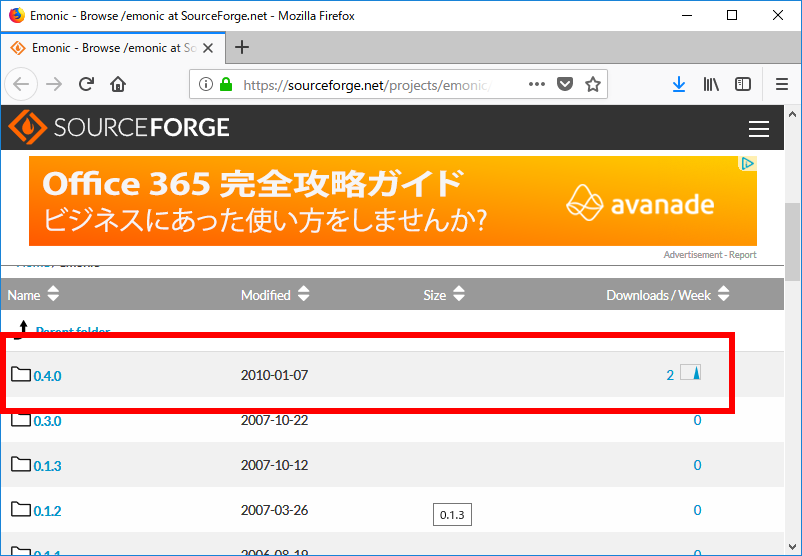Click the scrollbar down arrow
Image resolution: width=802 pixels, height=556 pixels.
[x=793, y=546]
